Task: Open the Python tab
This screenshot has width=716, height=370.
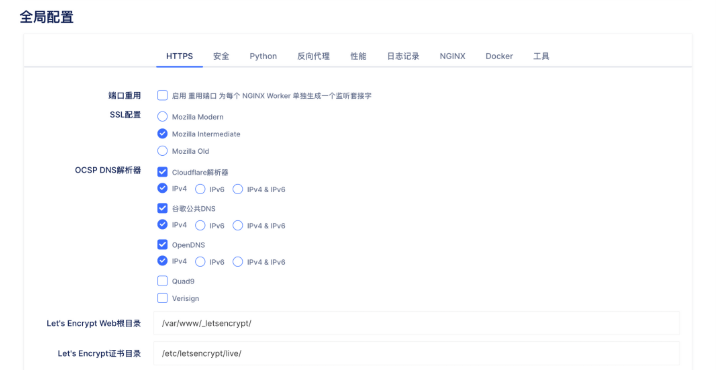Action: (263, 56)
